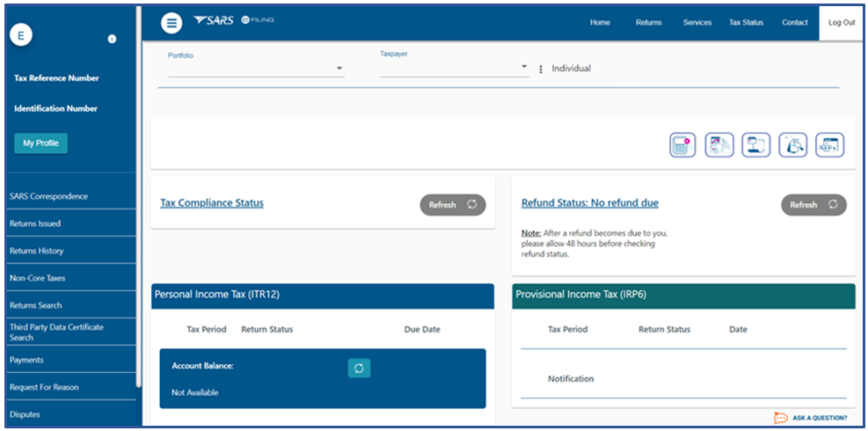
Task: Click the info icon in the sidebar
Action: [112, 39]
